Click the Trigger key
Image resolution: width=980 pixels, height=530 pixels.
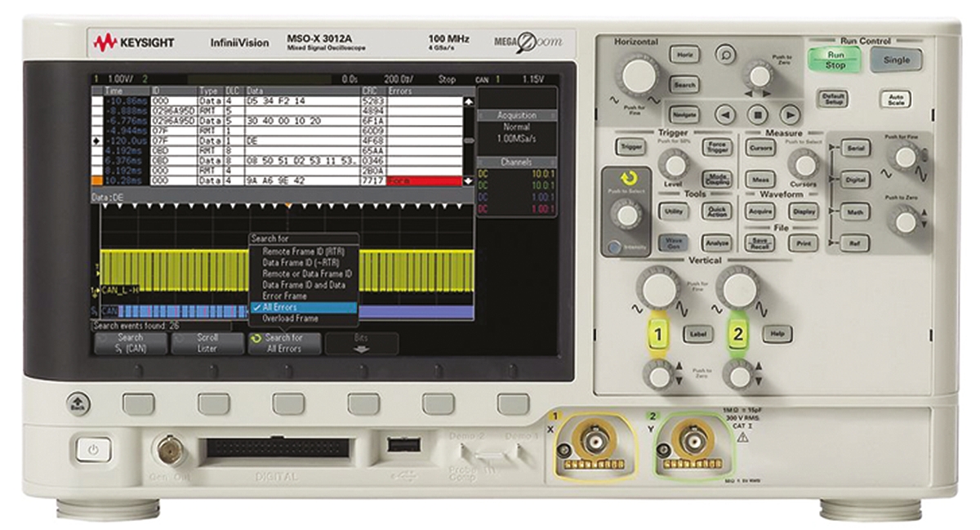pos(630,147)
